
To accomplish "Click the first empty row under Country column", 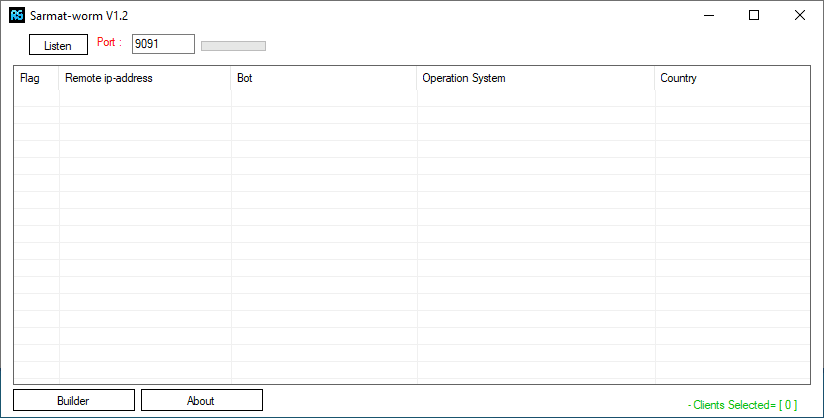I will click(x=731, y=99).
